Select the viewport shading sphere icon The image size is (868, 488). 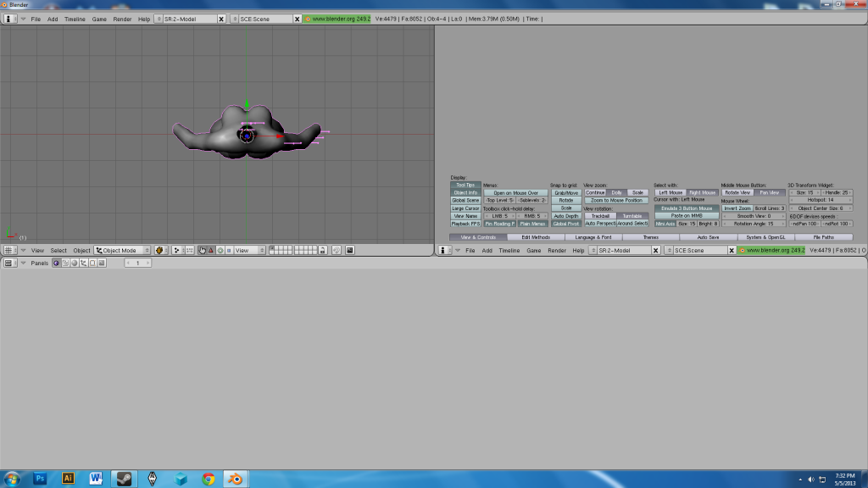[159, 250]
